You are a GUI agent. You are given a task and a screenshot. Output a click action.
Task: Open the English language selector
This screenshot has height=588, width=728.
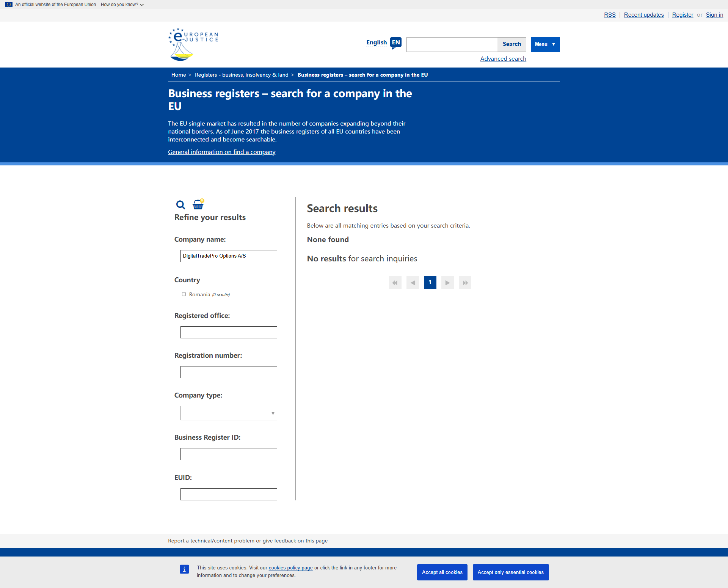tap(377, 42)
